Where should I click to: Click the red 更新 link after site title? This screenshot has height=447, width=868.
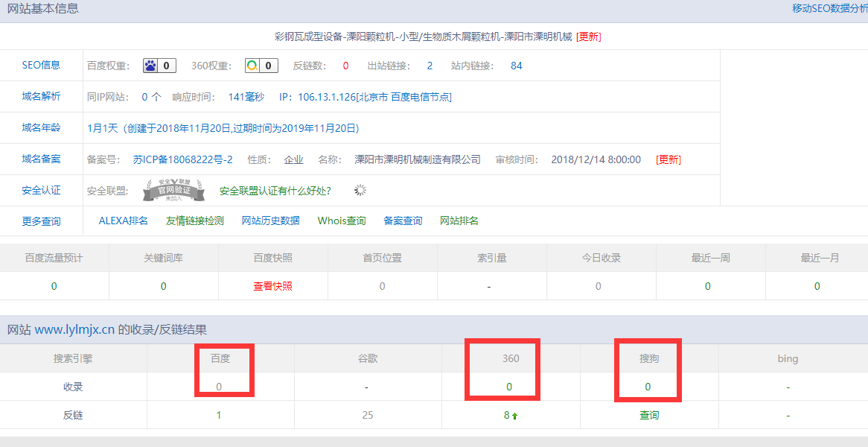pyautogui.click(x=588, y=37)
